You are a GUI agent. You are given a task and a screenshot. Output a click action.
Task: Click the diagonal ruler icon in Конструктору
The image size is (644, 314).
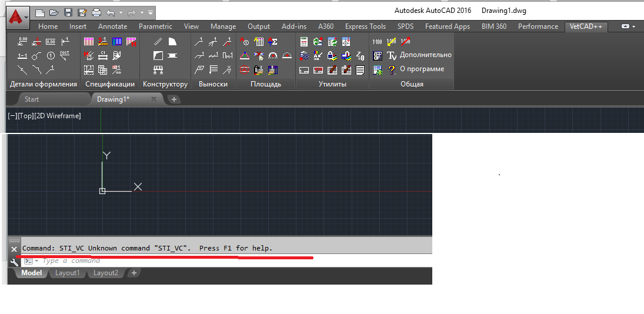tap(158, 42)
